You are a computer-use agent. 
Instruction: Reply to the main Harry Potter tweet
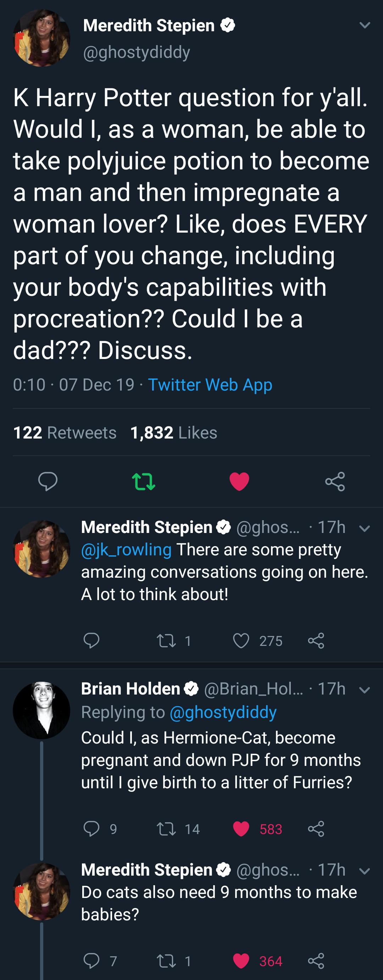(x=48, y=481)
